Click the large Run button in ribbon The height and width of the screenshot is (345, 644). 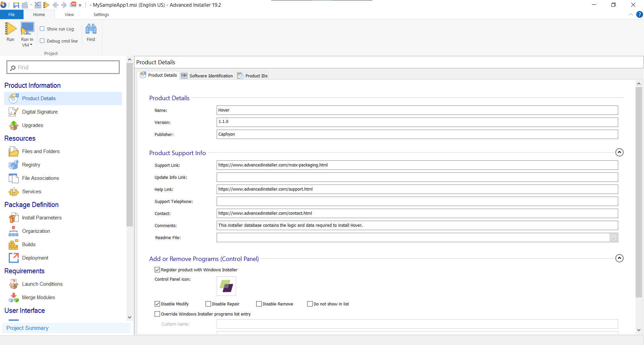pyautogui.click(x=10, y=32)
